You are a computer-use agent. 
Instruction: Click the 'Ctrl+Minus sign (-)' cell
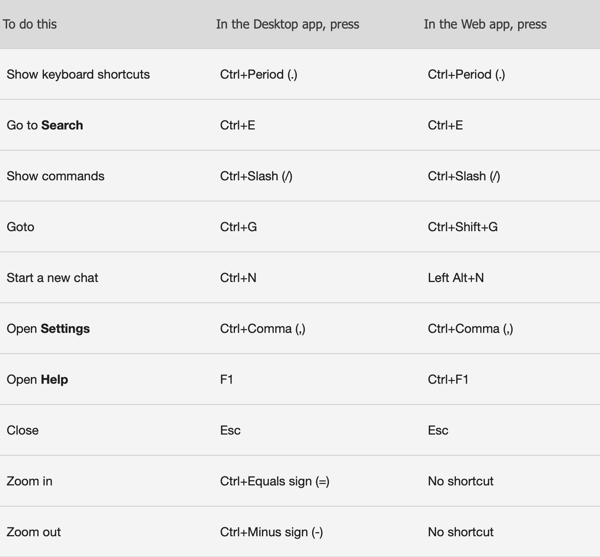coord(271,532)
